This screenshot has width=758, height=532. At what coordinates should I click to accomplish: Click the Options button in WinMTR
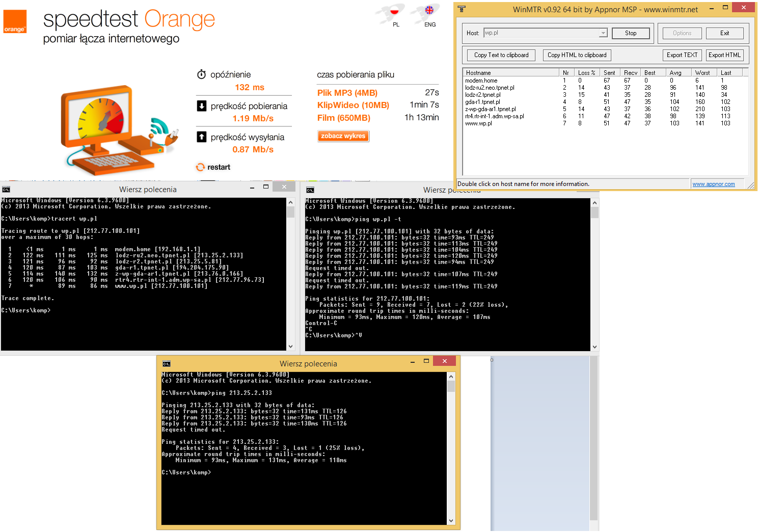click(682, 33)
